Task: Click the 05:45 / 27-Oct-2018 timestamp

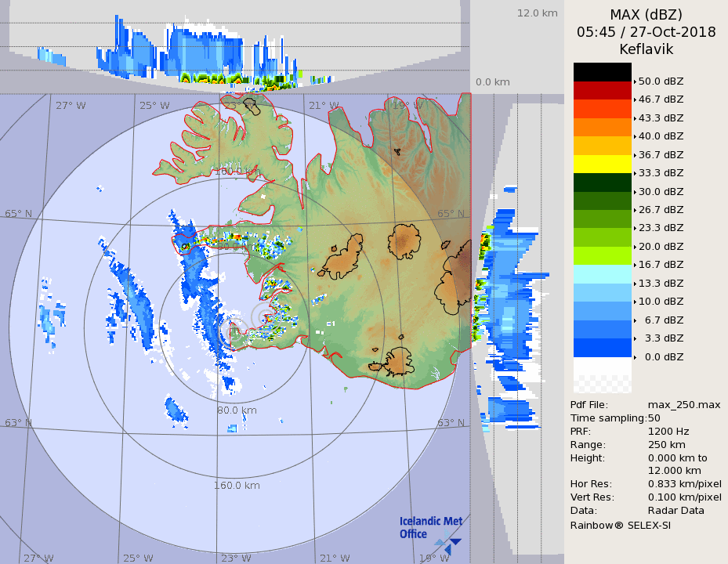Action: 646,32
